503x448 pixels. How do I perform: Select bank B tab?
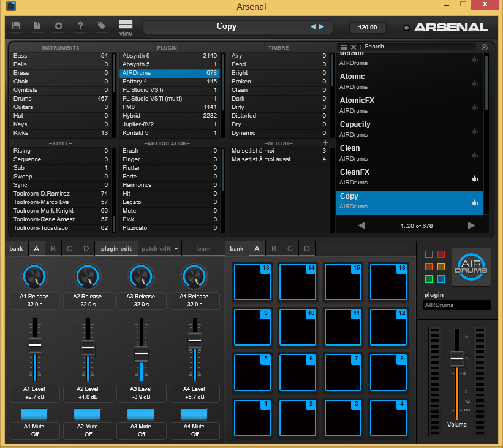click(x=53, y=249)
